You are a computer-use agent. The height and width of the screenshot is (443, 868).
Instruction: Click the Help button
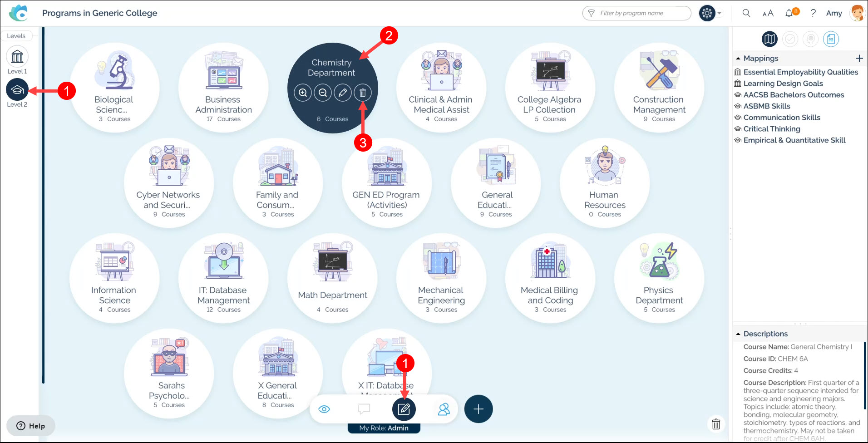point(31,426)
